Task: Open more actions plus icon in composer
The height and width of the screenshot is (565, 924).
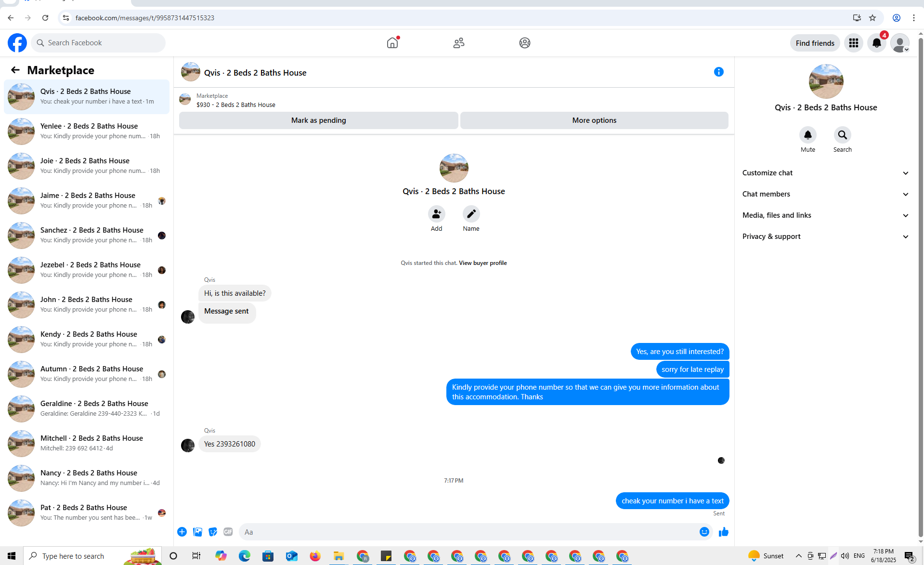Action: point(182,532)
